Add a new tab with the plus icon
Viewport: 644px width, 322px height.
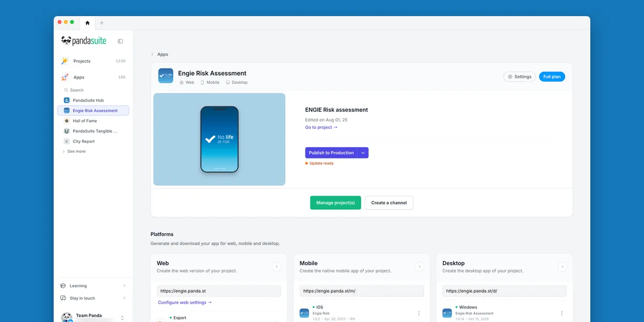102,23
